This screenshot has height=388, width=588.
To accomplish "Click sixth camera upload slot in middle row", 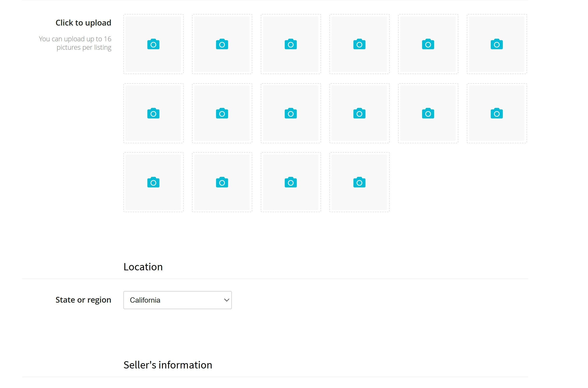I will point(497,113).
